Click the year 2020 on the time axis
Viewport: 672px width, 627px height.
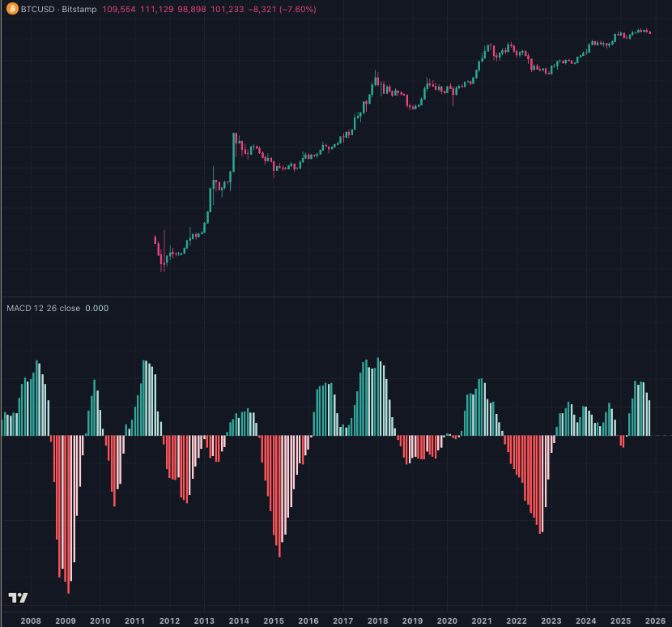point(449,620)
